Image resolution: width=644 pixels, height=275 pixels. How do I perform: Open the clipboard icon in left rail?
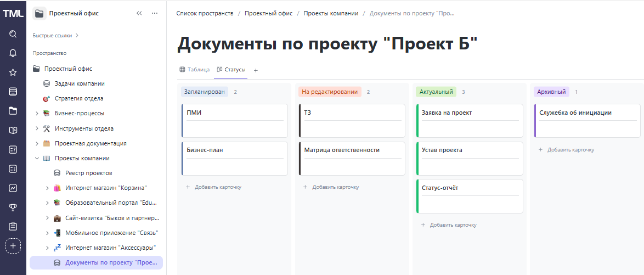13,227
